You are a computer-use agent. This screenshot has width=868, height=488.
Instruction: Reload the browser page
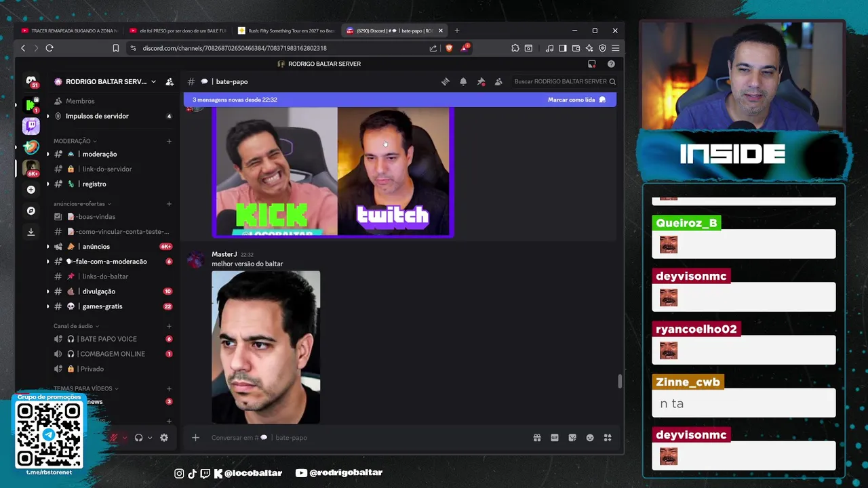[x=50, y=48]
